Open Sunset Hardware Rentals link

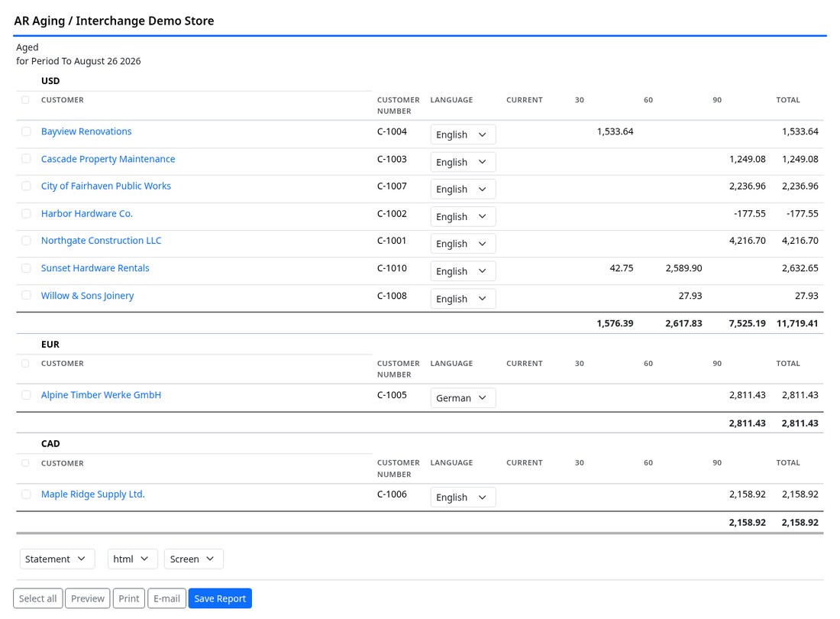click(95, 268)
